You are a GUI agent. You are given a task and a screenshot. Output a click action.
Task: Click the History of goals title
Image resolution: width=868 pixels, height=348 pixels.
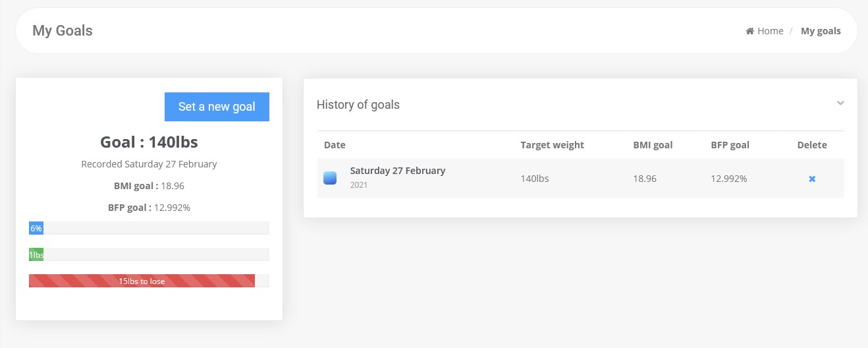358,104
